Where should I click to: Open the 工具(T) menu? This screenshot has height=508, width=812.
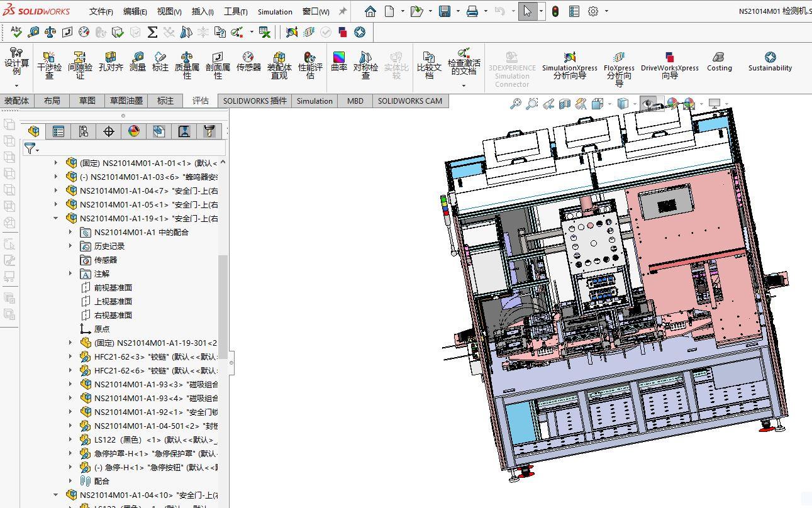(235, 11)
